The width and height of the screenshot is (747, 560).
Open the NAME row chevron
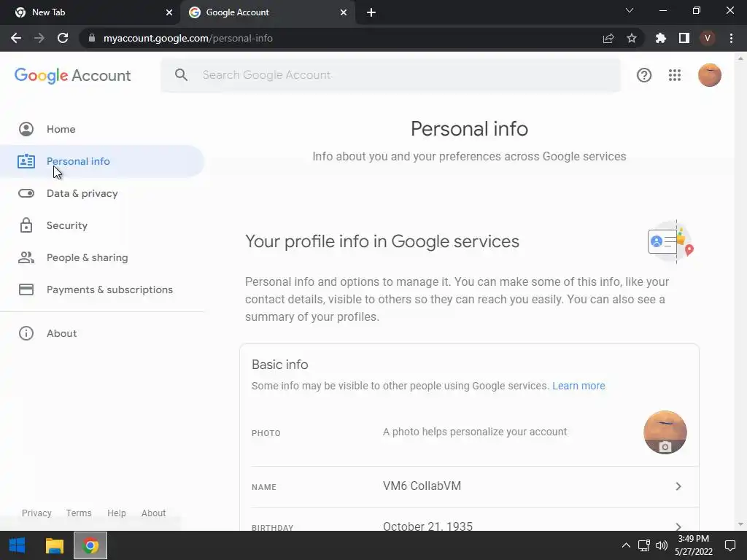pos(678,486)
